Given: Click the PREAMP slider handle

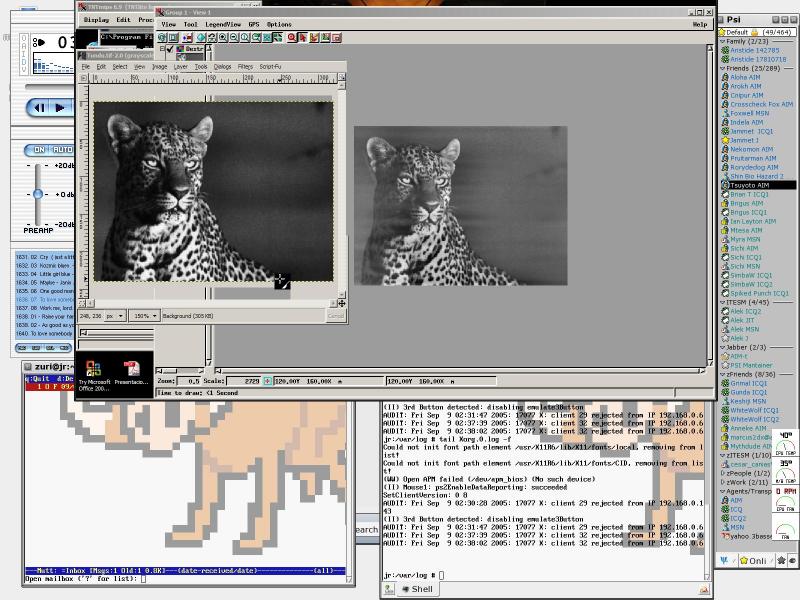Looking at the screenshot, I should pos(38,194).
